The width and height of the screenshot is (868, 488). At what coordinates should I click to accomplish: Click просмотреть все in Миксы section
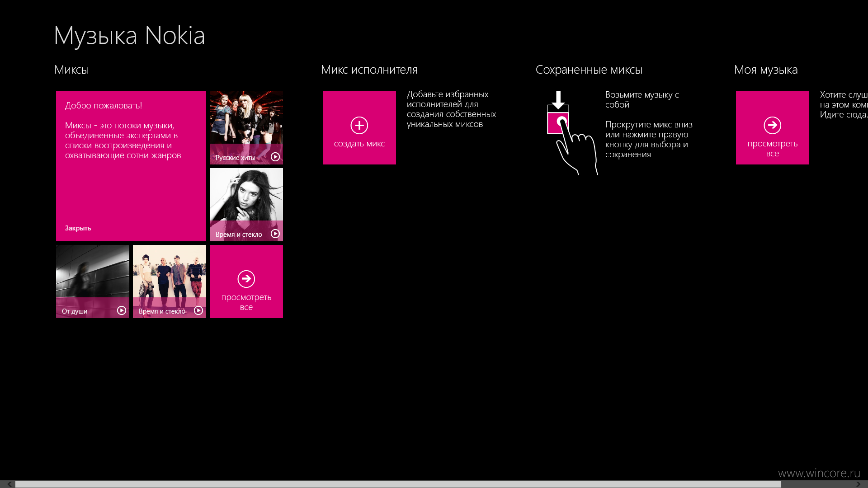[x=246, y=282]
